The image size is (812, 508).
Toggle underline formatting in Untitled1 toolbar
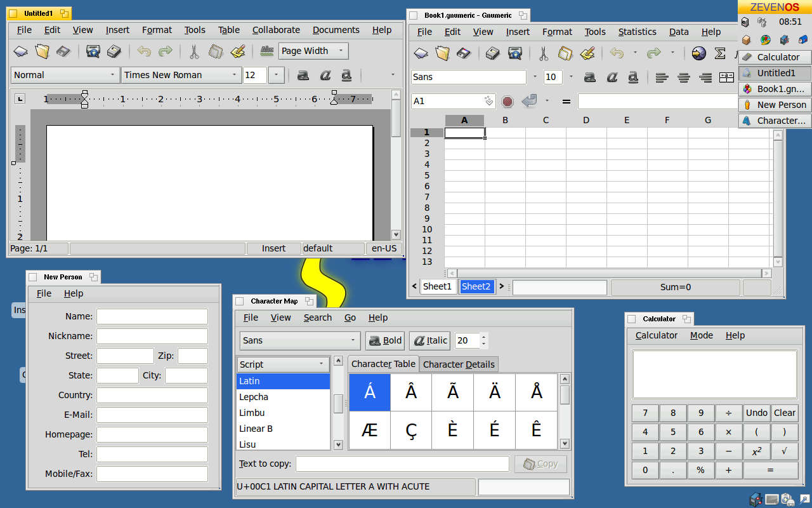[346, 76]
